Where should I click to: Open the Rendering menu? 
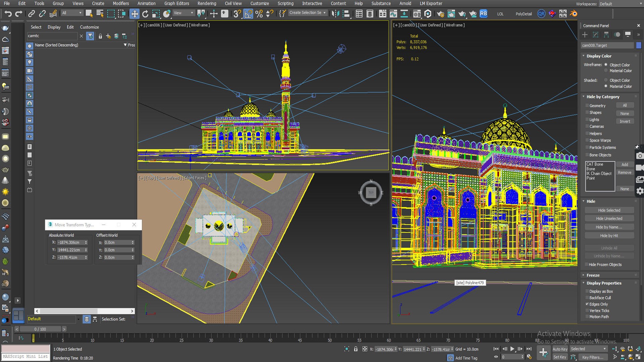pos(207,3)
